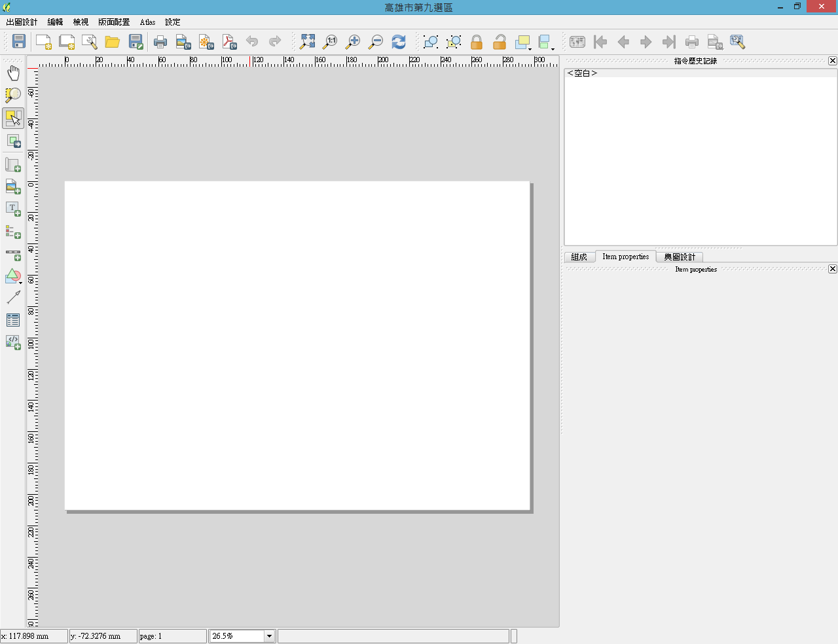Open the zoom level 26.5% dropdown
This screenshot has width=838, height=644.
(x=269, y=636)
